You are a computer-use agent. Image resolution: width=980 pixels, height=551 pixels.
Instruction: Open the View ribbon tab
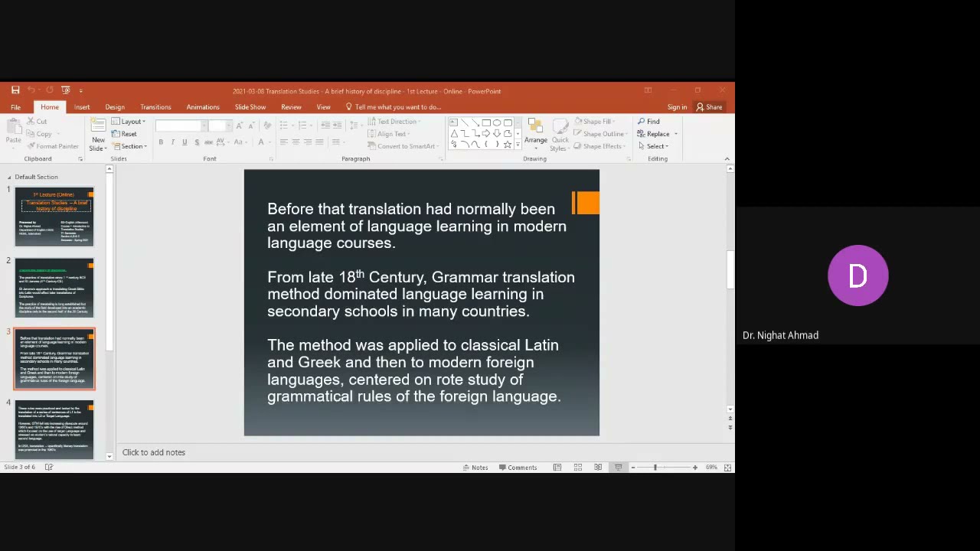[x=323, y=107]
